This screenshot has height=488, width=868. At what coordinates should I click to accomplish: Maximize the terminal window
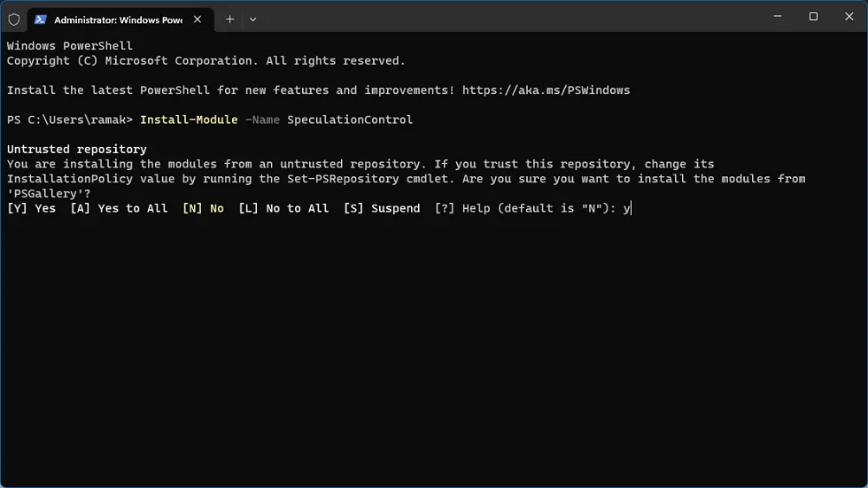click(x=813, y=17)
